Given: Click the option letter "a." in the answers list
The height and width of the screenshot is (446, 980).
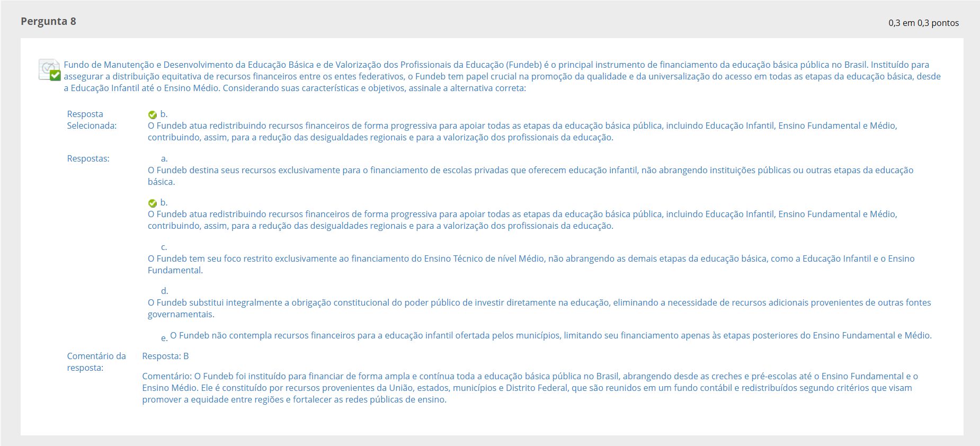Looking at the screenshot, I should [164, 158].
